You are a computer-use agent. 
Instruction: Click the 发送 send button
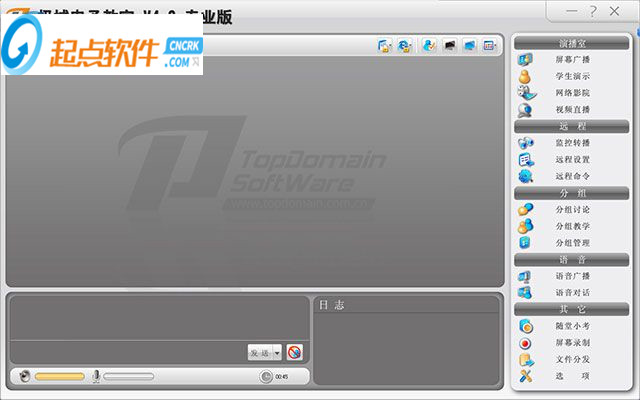pyautogui.click(x=260, y=353)
